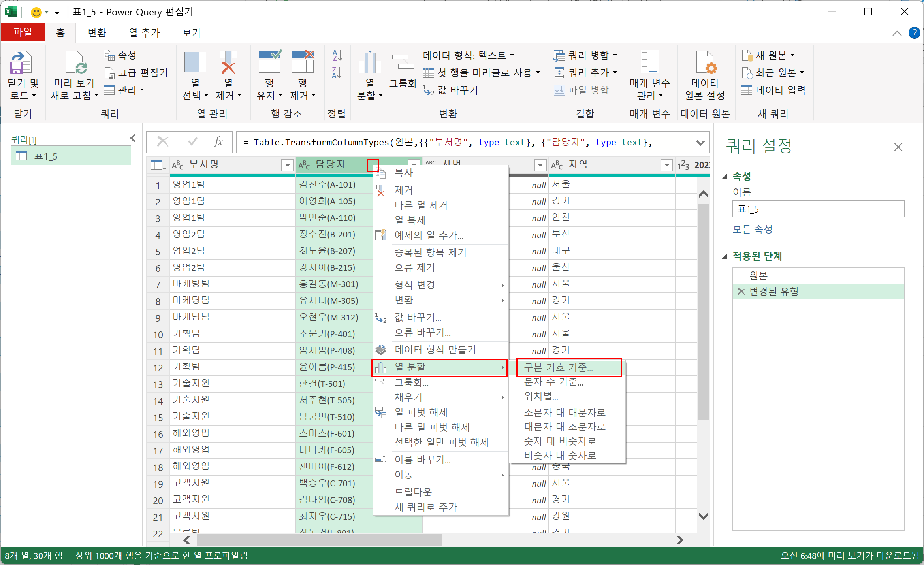Screen dimensions: 924x565
Task: Click the formula bar fx icon
Action: click(x=218, y=141)
